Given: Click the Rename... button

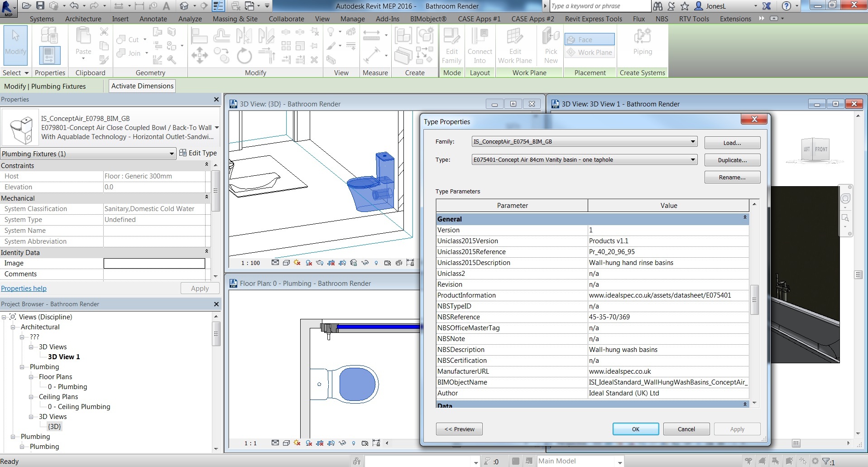Looking at the screenshot, I should point(732,177).
